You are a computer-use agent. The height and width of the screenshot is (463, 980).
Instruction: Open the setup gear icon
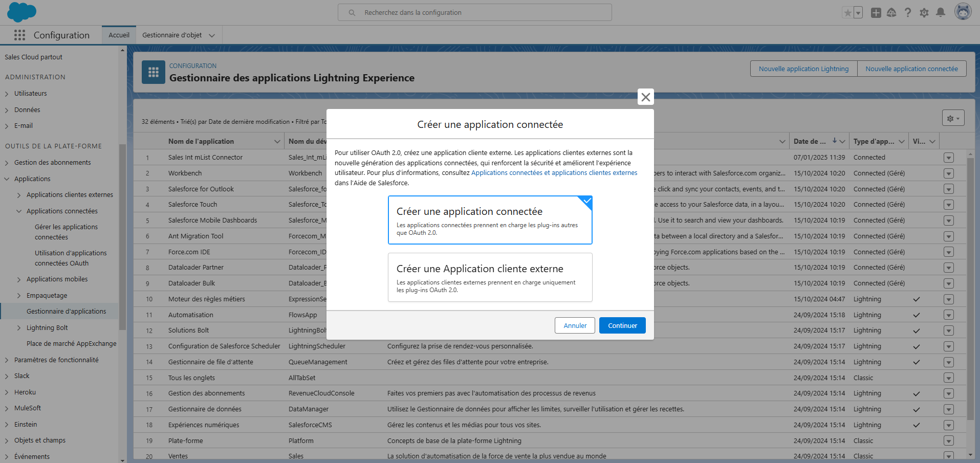(x=924, y=13)
